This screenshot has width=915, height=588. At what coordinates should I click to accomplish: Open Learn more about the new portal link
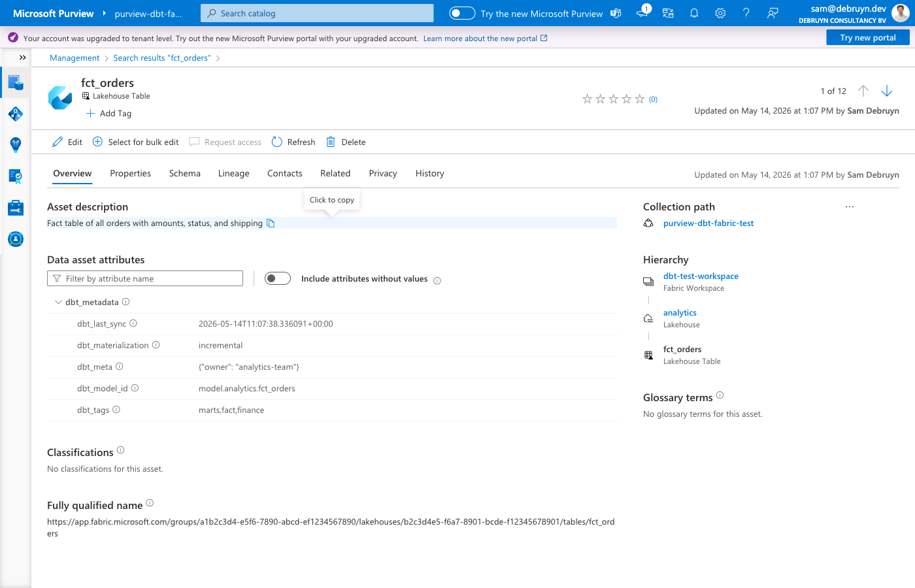[485, 39]
